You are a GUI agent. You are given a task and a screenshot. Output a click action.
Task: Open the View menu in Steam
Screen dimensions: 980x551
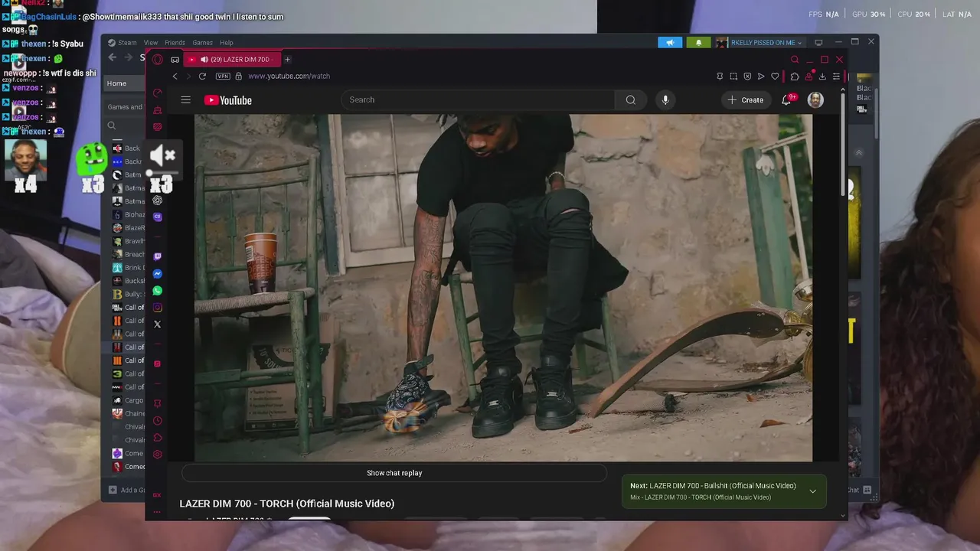pyautogui.click(x=151, y=43)
